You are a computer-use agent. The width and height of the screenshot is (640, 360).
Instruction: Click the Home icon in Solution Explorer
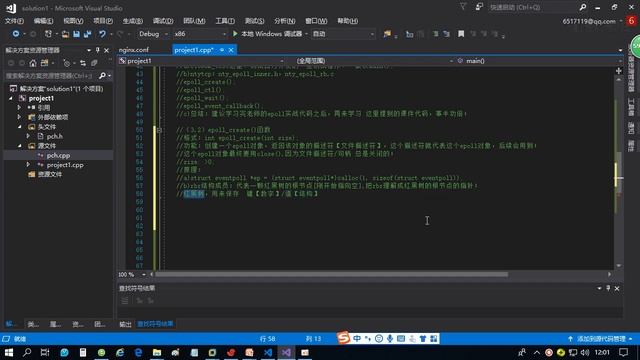point(33,63)
